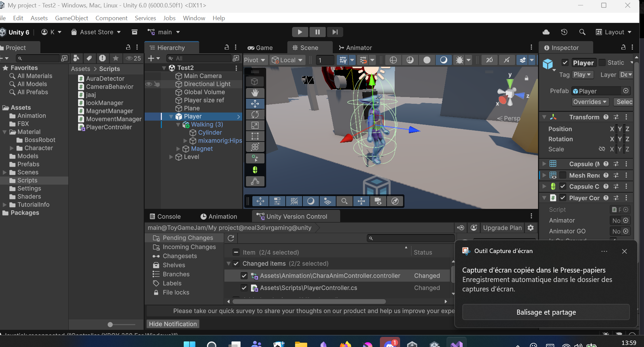Image resolution: width=644 pixels, height=347 pixels.
Task: Expand the Magnet hierarchy item
Action: click(178, 149)
